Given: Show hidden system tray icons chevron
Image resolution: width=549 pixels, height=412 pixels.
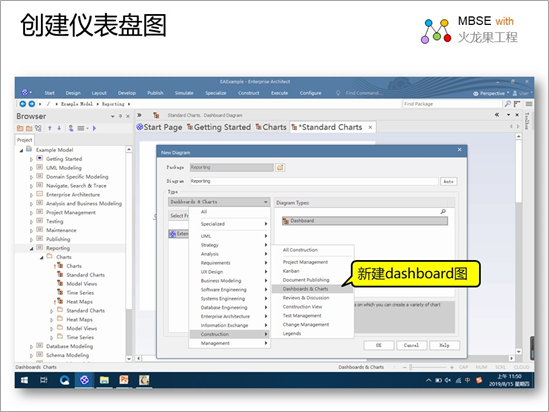Looking at the screenshot, I should [429, 380].
